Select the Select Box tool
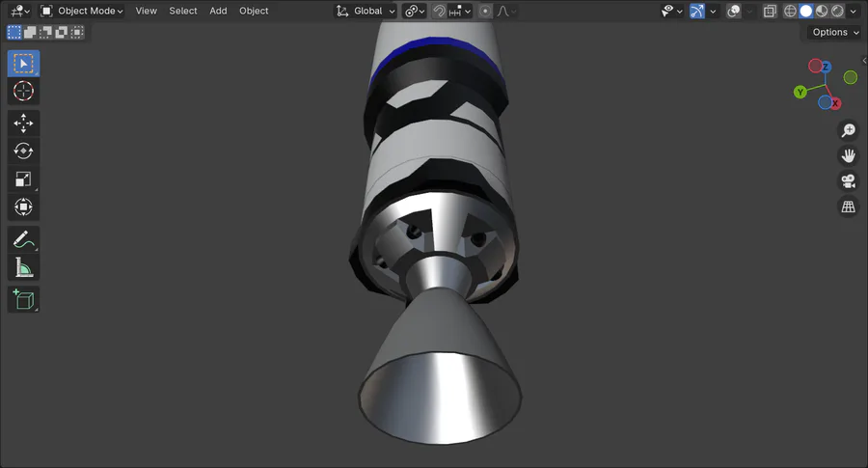The height and width of the screenshot is (468, 868). 23,64
